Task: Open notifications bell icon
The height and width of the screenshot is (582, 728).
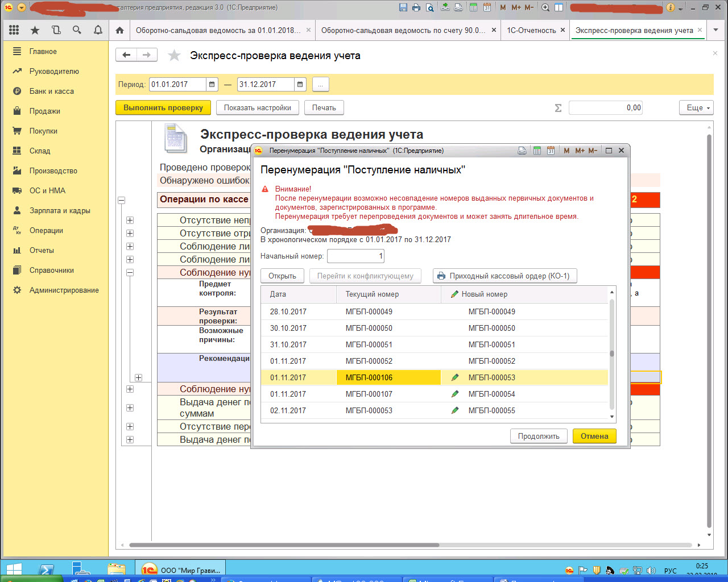Action: [x=98, y=30]
